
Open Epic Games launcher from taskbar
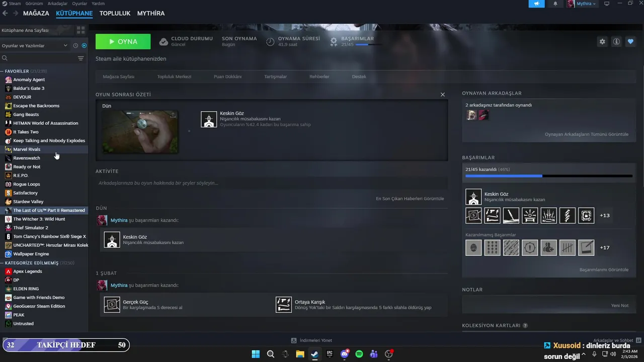(x=330, y=354)
